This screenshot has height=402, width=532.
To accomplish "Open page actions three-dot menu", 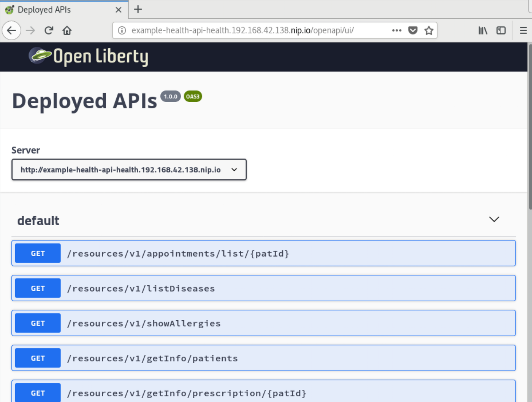I will point(397,30).
